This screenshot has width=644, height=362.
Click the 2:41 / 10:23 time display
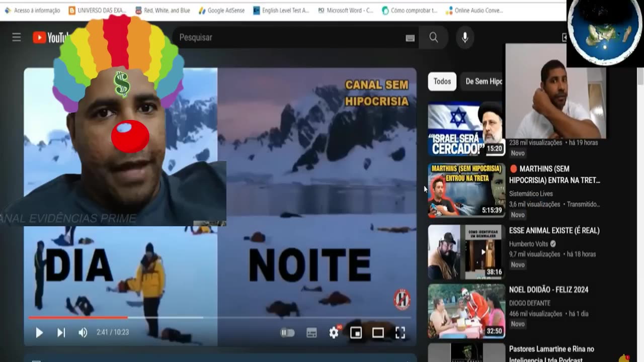tap(113, 332)
